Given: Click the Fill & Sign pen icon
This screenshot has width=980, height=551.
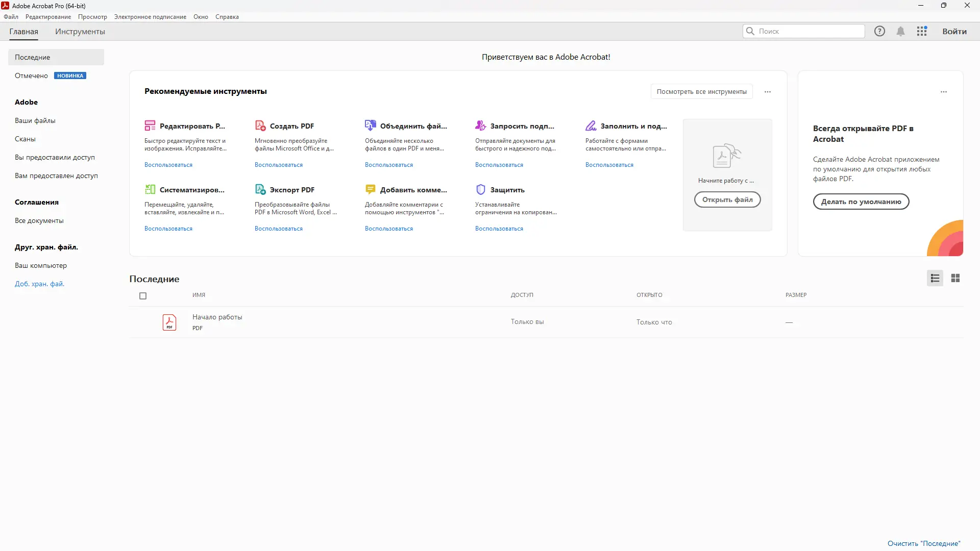Looking at the screenshot, I should [x=591, y=126].
